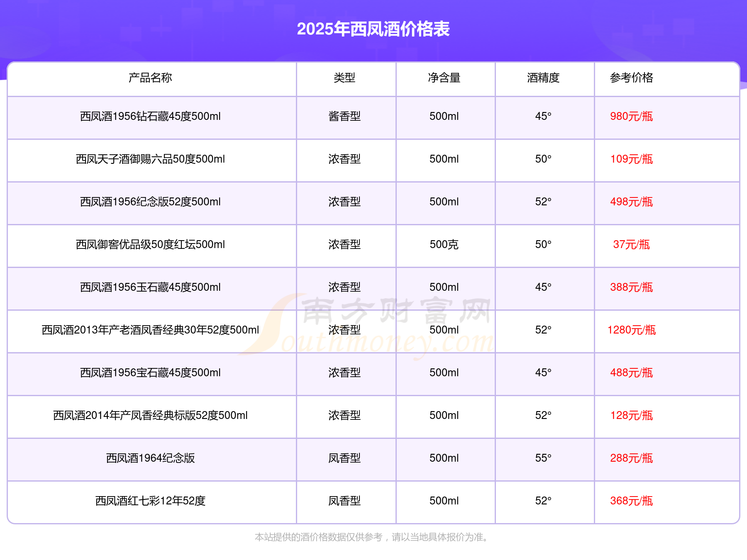
Task: Click the price 388元/瓶
Action: (x=631, y=287)
